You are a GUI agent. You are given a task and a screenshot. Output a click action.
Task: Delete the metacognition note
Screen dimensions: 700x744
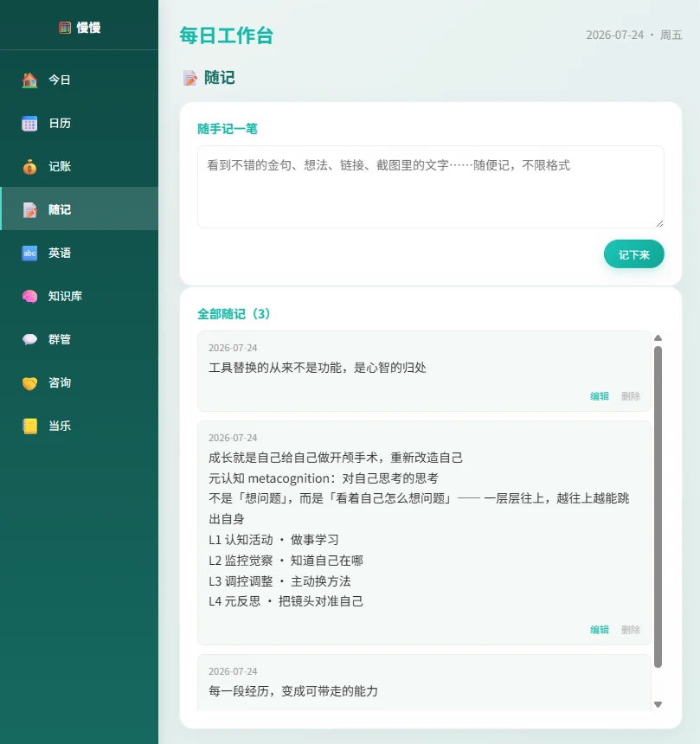point(631,630)
